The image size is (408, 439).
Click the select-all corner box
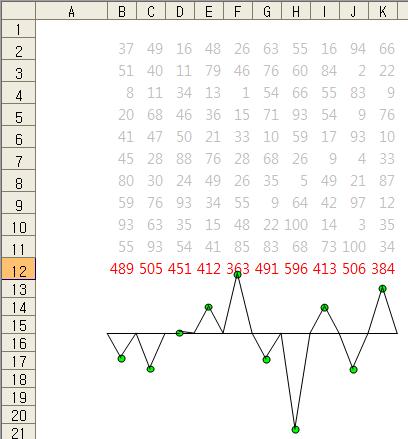point(18,11)
